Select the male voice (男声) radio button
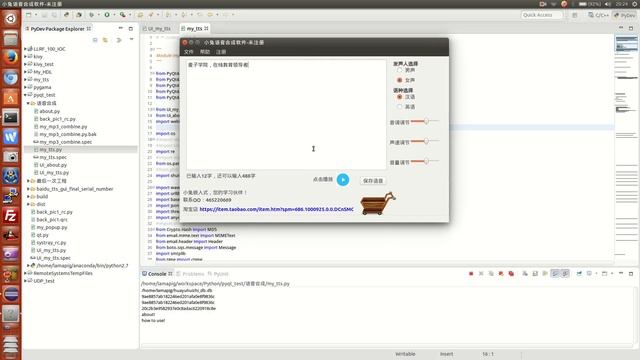640x360 pixels. pos(400,70)
